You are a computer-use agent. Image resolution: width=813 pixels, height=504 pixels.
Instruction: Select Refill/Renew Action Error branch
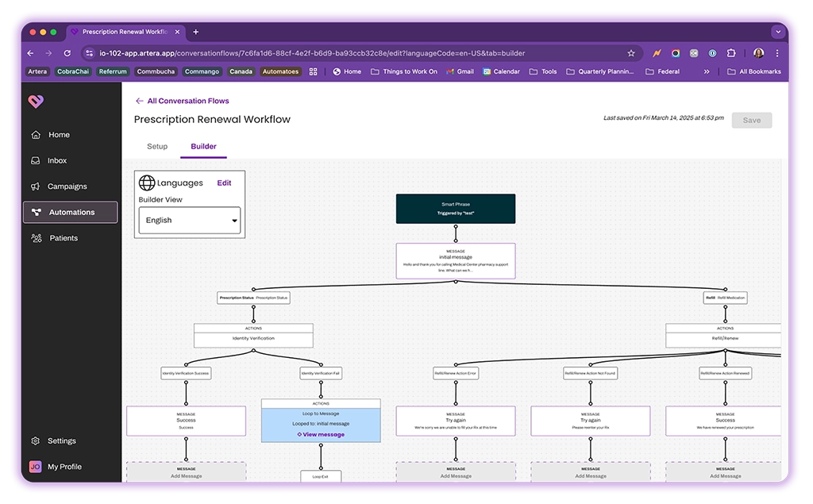(455, 373)
